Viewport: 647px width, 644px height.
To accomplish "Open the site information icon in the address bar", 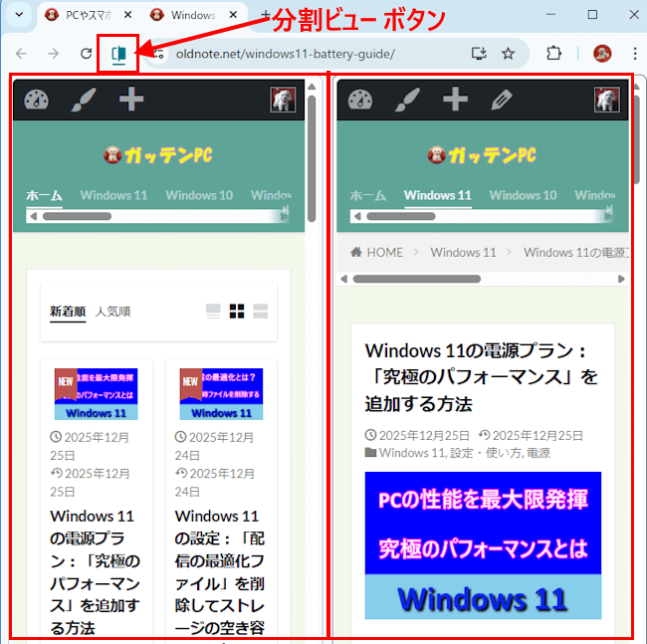I will tap(158, 54).
